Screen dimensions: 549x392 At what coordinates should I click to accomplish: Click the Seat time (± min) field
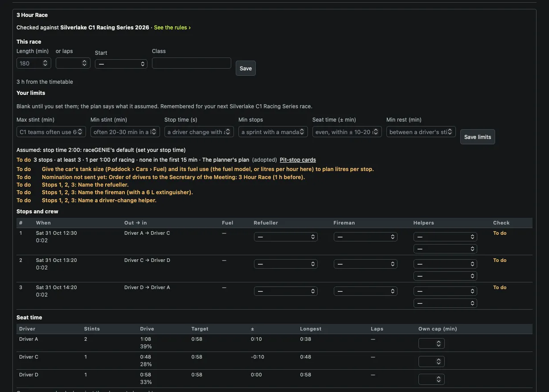pyautogui.click(x=347, y=132)
